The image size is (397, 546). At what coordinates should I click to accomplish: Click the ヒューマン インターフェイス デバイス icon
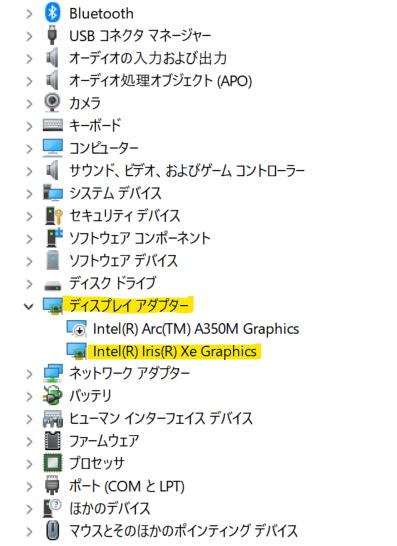coord(53,418)
